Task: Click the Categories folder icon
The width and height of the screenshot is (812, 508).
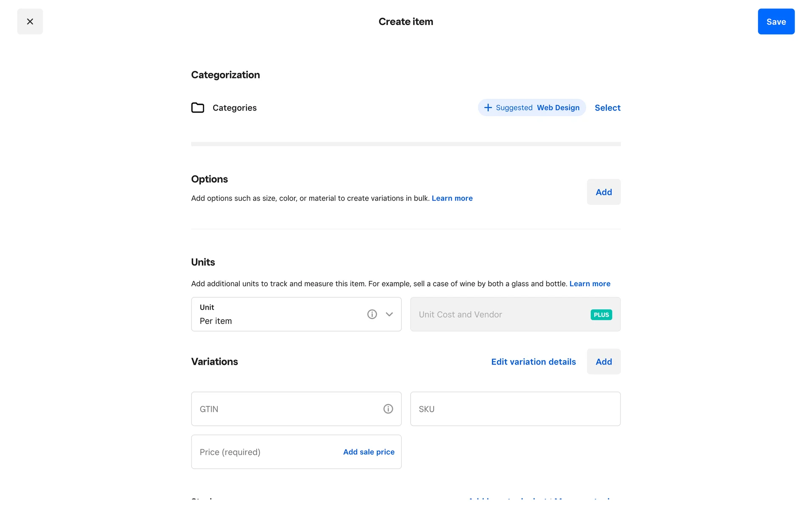Action: tap(198, 108)
